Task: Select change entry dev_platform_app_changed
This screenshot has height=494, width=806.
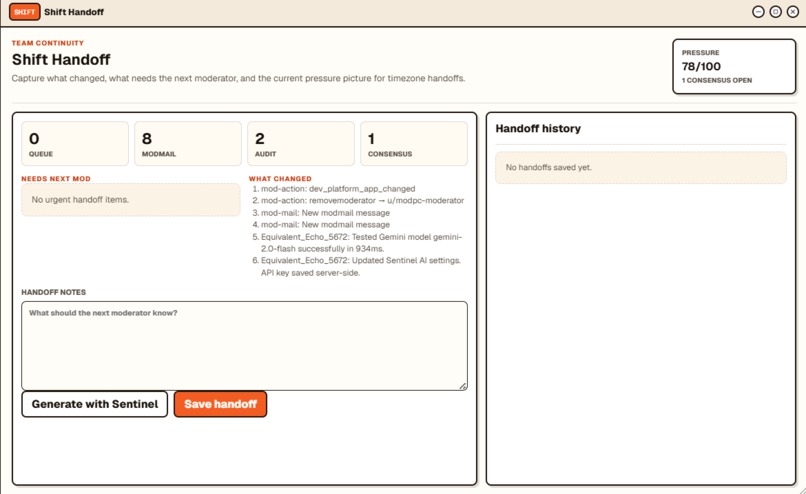Action: tap(338, 189)
